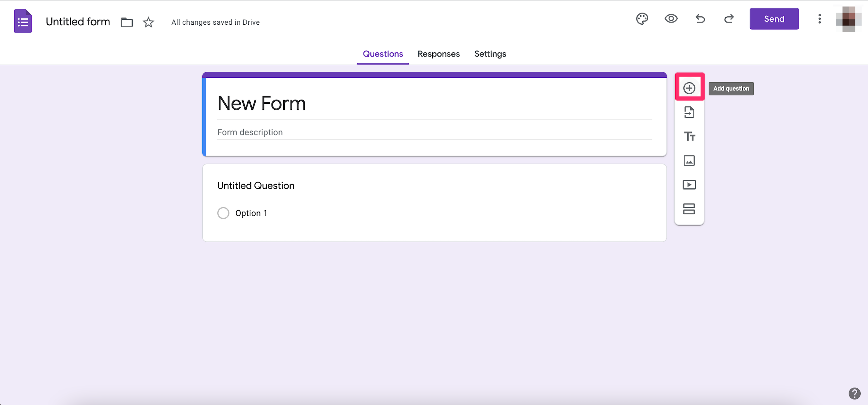Image resolution: width=868 pixels, height=405 pixels.
Task: Click the Add section icon
Action: pyautogui.click(x=690, y=209)
